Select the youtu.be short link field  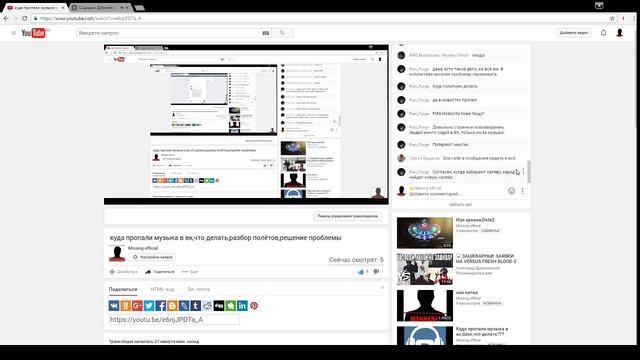click(x=174, y=320)
